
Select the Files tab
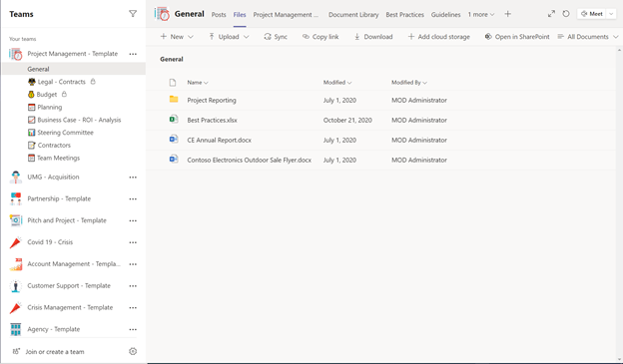240,15
